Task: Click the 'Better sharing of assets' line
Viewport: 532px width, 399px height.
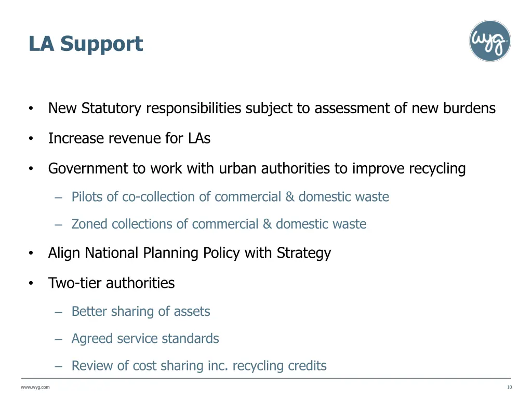Action: tap(141, 311)
